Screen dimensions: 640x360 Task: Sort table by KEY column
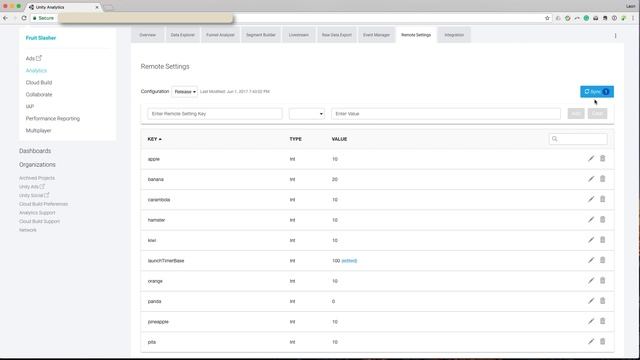[x=154, y=139]
